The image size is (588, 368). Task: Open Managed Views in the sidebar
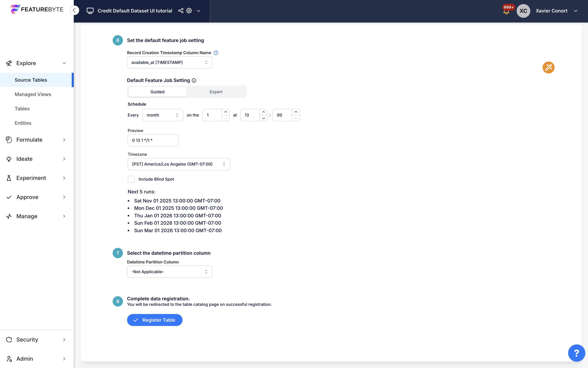(x=33, y=94)
